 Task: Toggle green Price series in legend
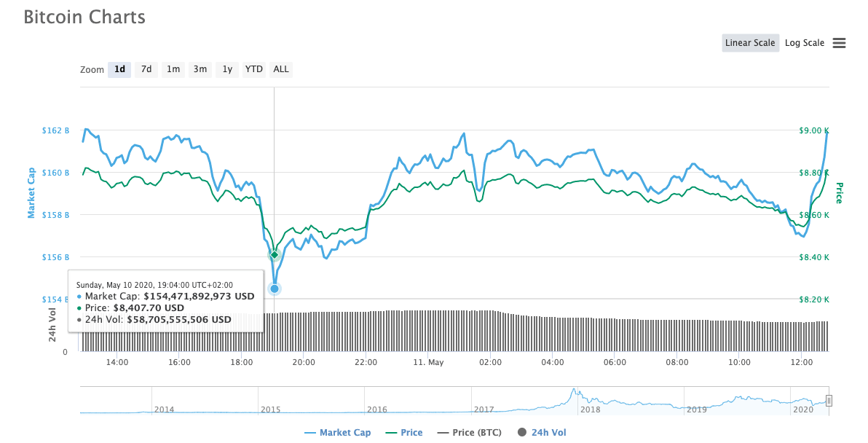coord(404,433)
